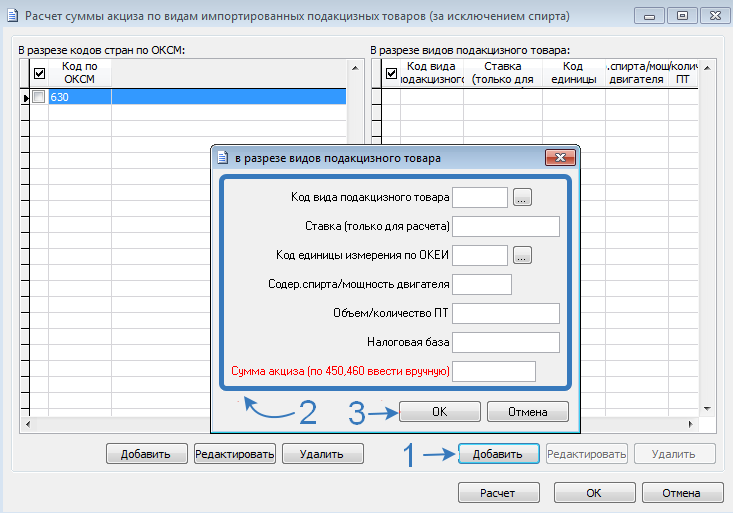
Task: Click the main window's OK button
Action: (x=594, y=492)
